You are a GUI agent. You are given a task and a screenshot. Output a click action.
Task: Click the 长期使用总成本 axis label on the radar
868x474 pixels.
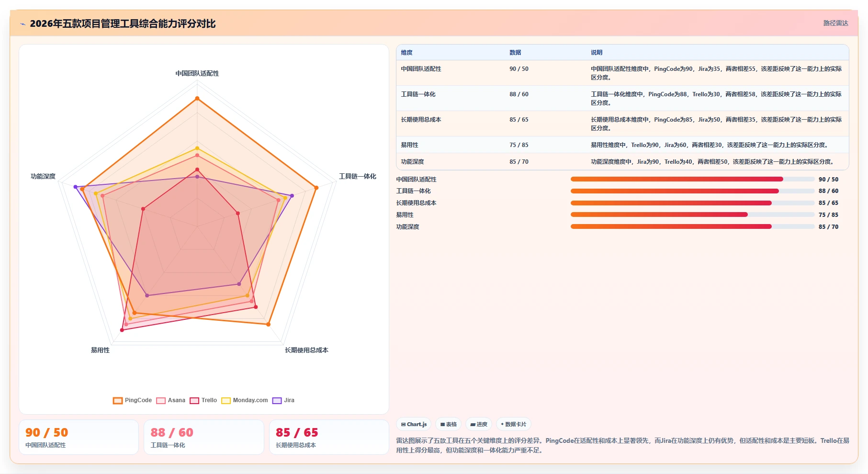306,350
